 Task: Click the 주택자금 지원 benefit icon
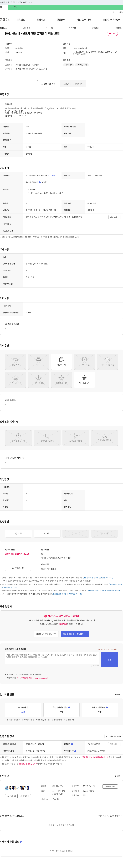(16, 380)
